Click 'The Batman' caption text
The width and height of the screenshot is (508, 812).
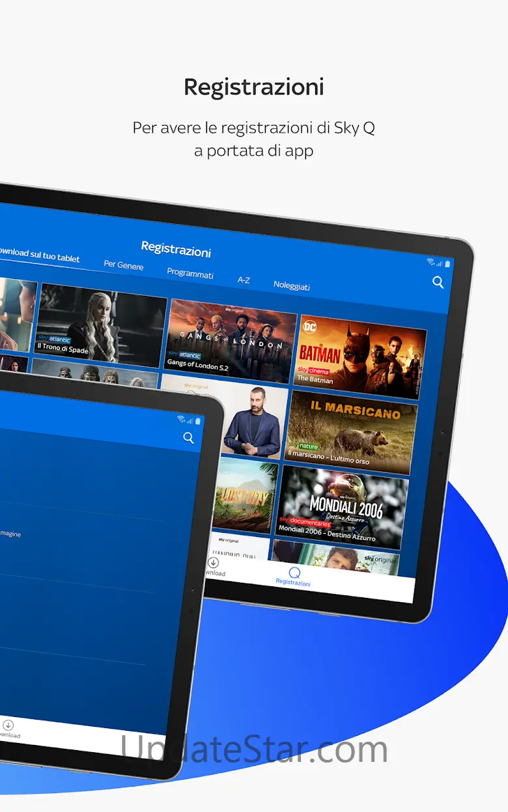315,379
